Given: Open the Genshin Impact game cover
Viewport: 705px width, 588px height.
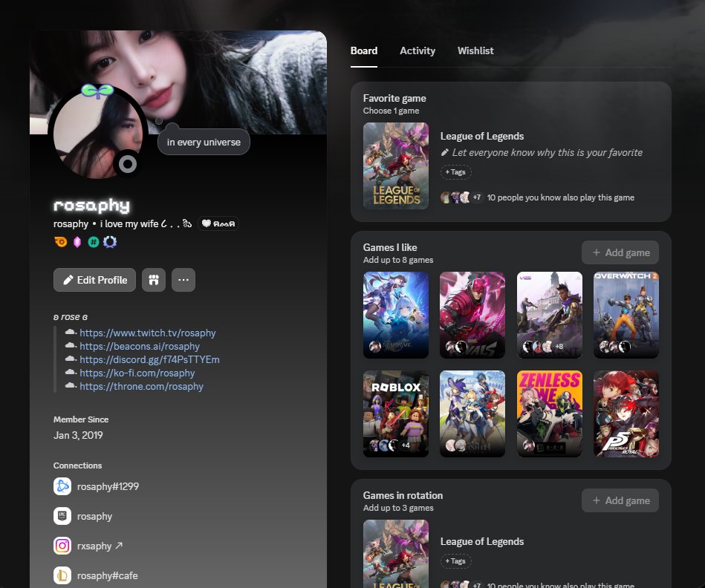Looking at the screenshot, I should 472,414.
